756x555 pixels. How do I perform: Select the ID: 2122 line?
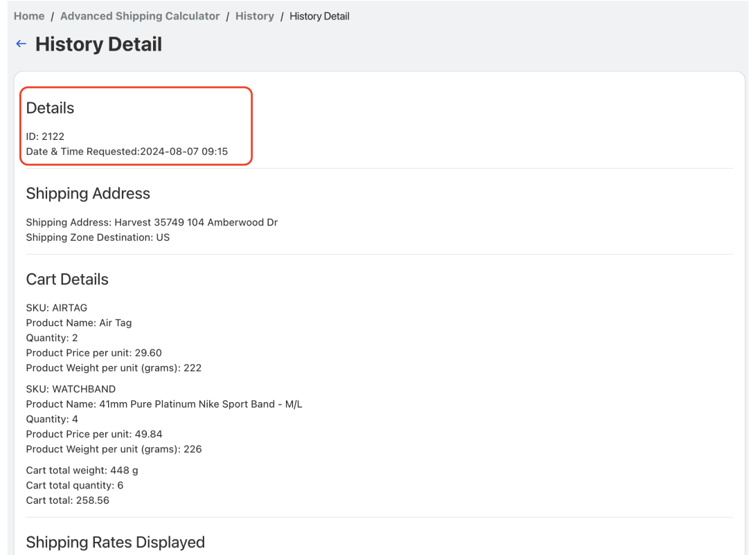click(x=45, y=136)
